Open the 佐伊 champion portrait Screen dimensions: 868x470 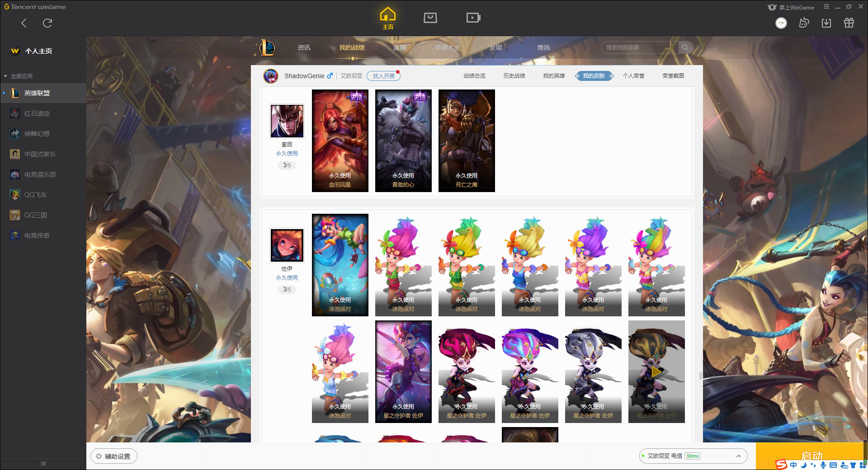point(287,245)
